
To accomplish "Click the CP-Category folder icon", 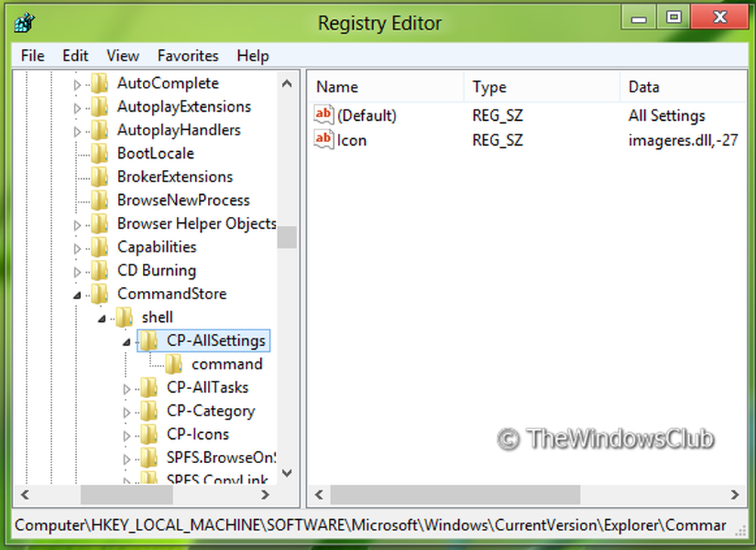I will pos(149,411).
